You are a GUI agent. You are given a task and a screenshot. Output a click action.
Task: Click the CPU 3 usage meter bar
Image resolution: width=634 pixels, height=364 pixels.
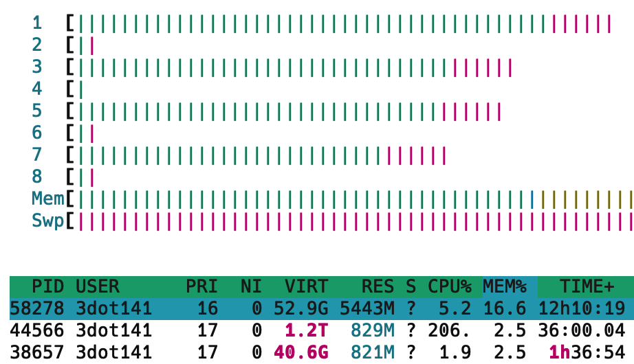pos(294,67)
